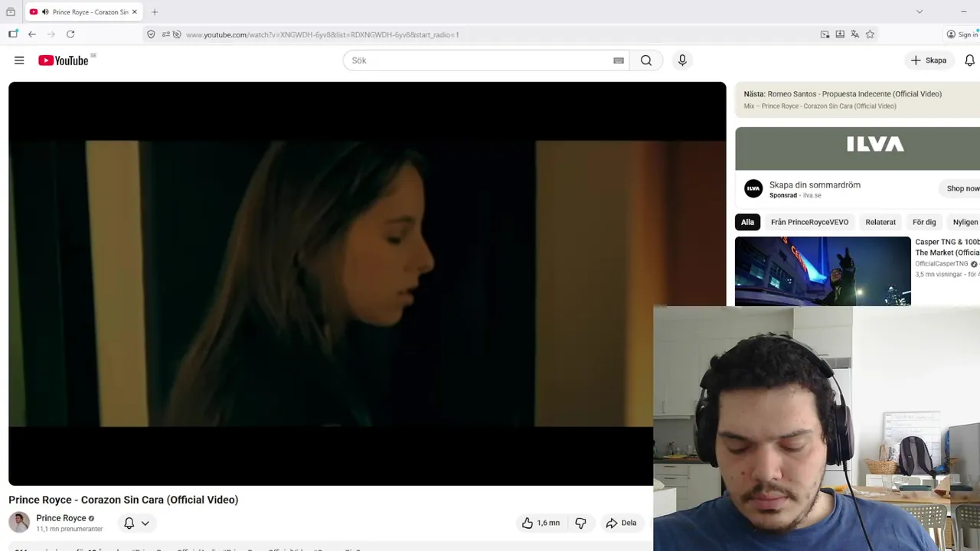The image size is (980, 551).
Task: Select the Prince Royce browser tab
Action: 84,11
